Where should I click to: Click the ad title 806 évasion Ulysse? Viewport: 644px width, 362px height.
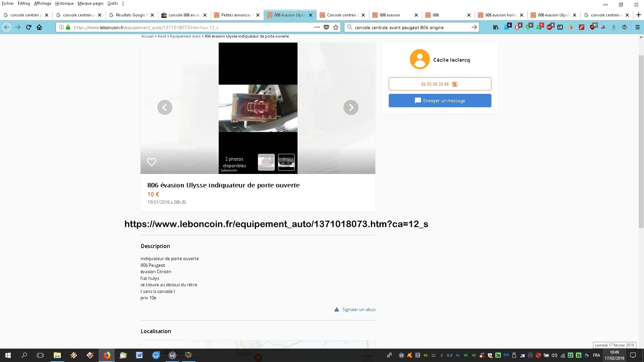pyautogui.click(x=223, y=185)
